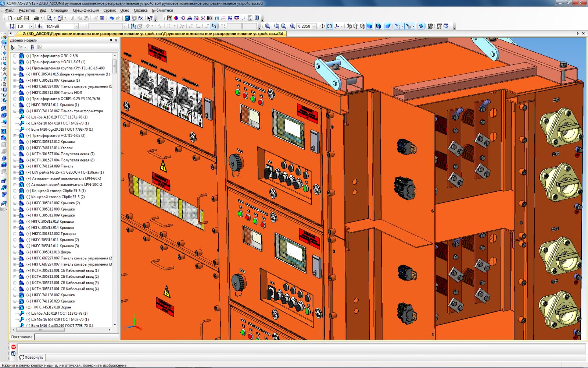
Task: Click the Print icon in toolbar
Action: (36, 18)
